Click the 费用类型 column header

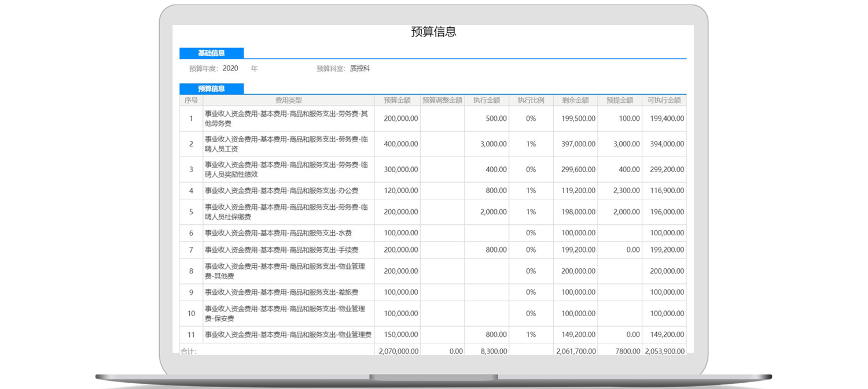click(x=288, y=101)
